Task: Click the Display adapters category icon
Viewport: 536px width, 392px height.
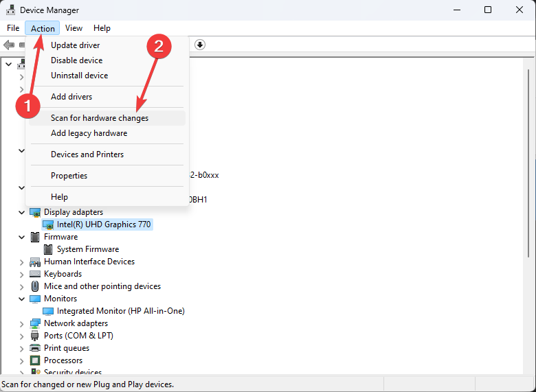Action: point(35,212)
